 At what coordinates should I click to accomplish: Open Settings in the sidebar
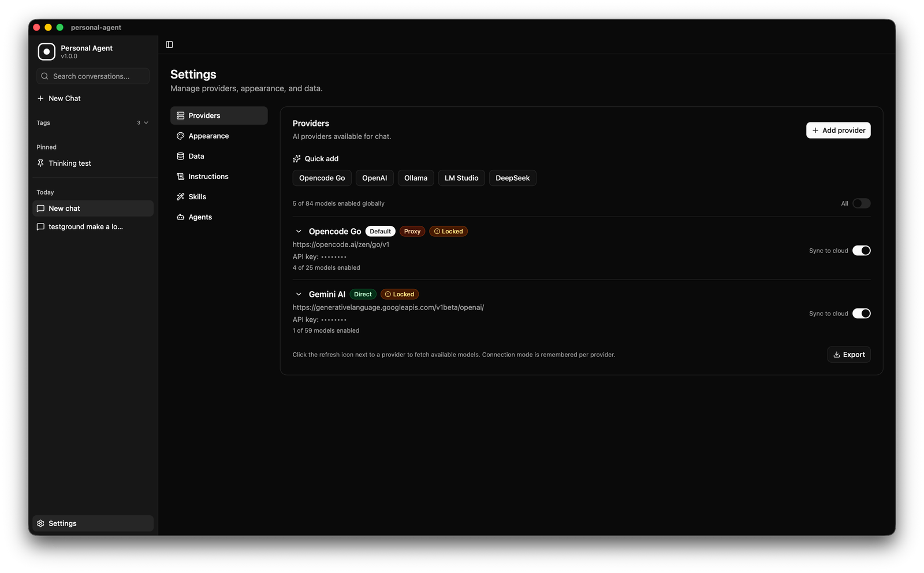93,523
